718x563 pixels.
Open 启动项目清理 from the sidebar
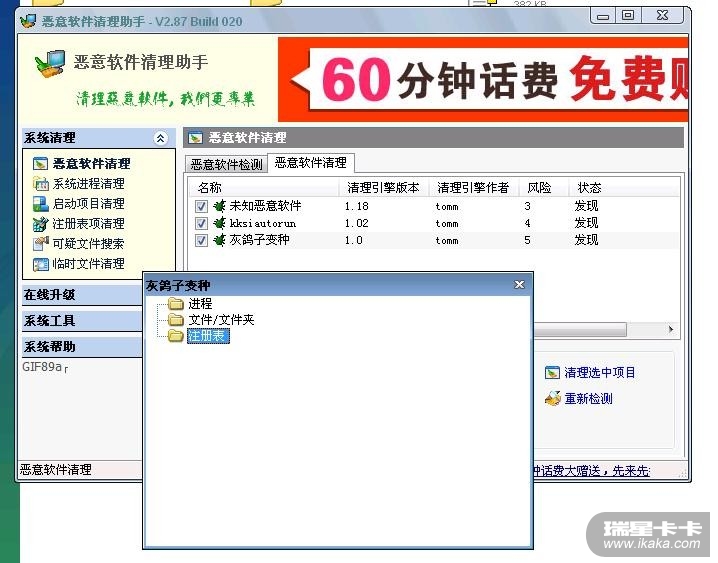(88, 204)
